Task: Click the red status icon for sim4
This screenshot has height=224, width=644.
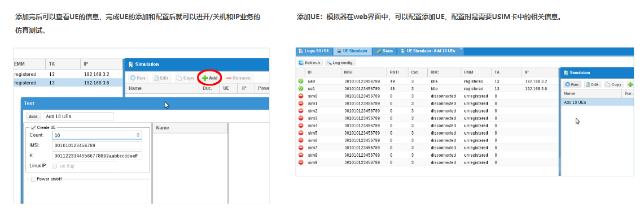Action: pos(301,126)
